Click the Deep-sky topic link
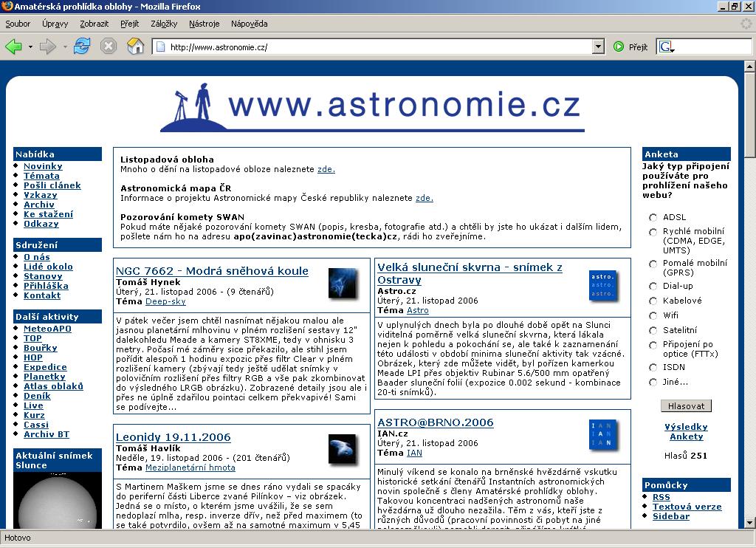Image resolution: width=756 pixels, height=548 pixels. pyautogui.click(x=165, y=301)
